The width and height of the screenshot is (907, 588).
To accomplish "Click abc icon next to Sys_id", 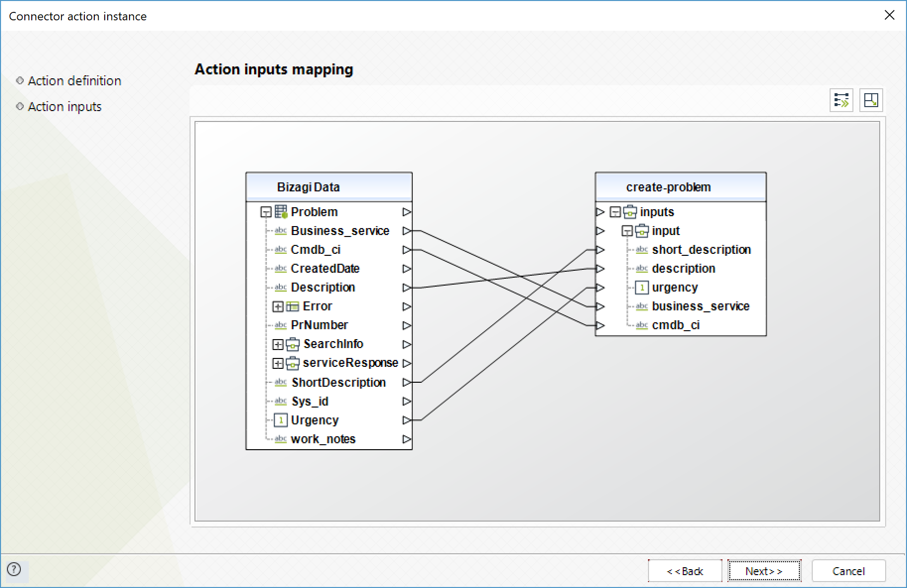I will click(281, 402).
